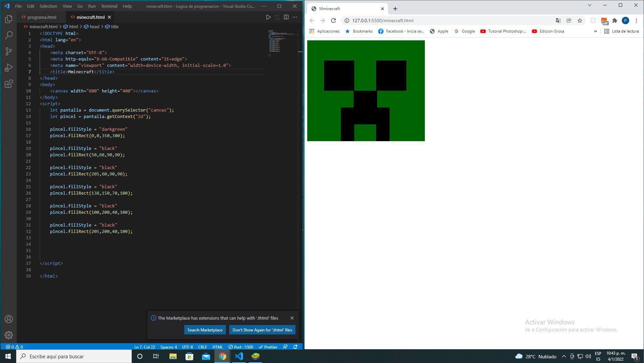Screen dimensions: 644x363
Task: Open the Aplicaciones apps shortcut
Action: (x=324, y=31)
